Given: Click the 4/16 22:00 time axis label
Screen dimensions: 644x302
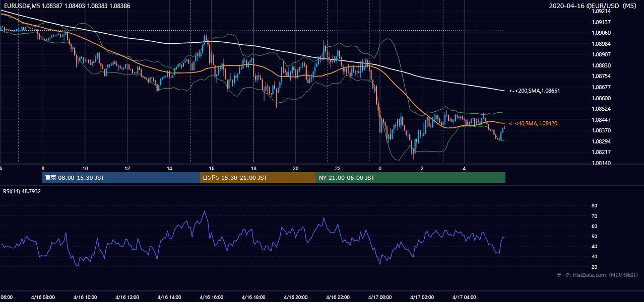Looking at the screenshot, I should (338, 297).
